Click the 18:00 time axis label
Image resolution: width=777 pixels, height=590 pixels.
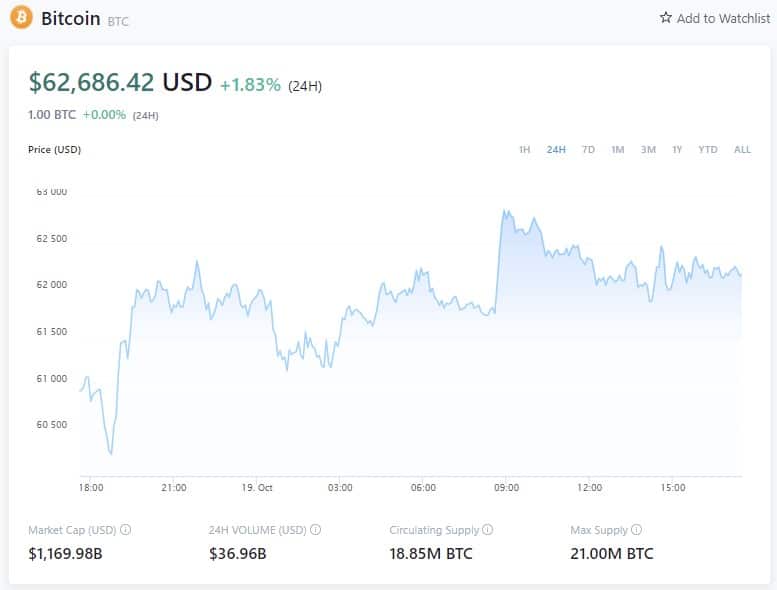91,487
